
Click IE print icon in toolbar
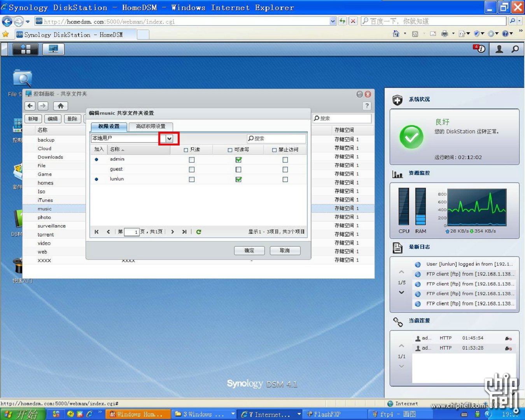click(x=444, y=34)
